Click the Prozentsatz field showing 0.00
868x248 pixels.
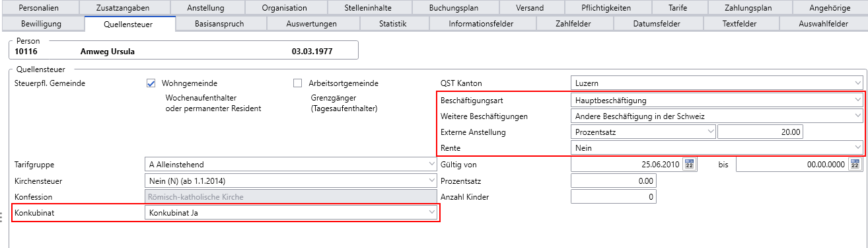(x=613, y=180)
